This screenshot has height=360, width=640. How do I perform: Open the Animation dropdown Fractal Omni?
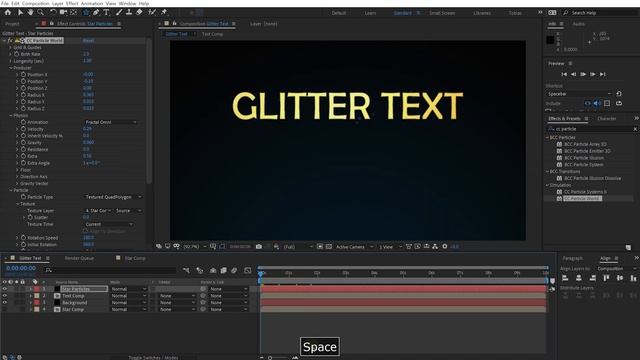(110, 122)
